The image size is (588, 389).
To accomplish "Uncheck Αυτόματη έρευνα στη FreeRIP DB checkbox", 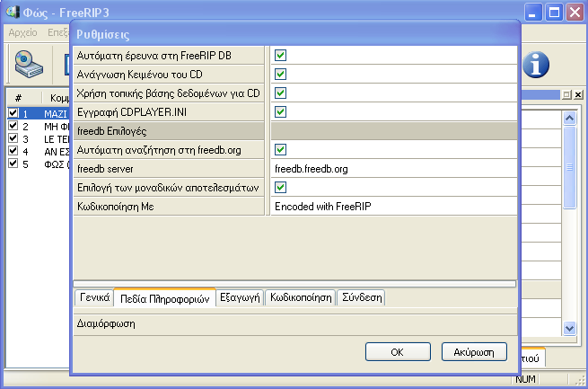I will tap(280, 55).
